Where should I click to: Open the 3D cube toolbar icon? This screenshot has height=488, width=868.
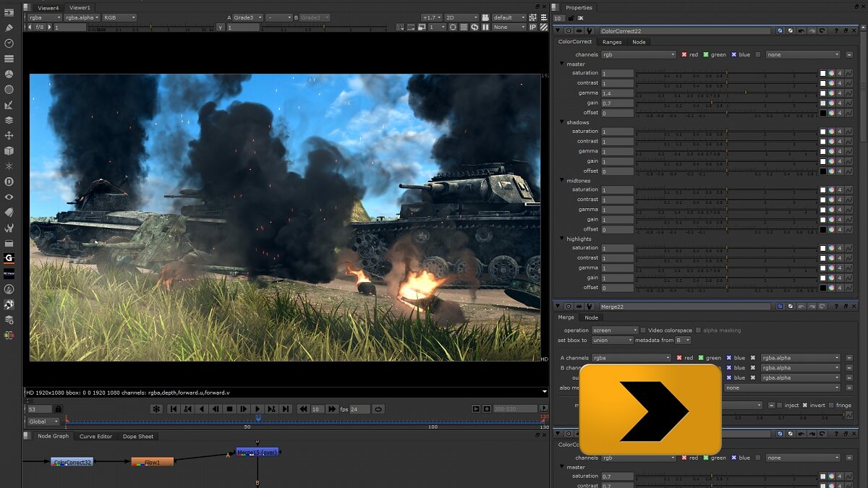pyautogui.click(x=9, y=150)
